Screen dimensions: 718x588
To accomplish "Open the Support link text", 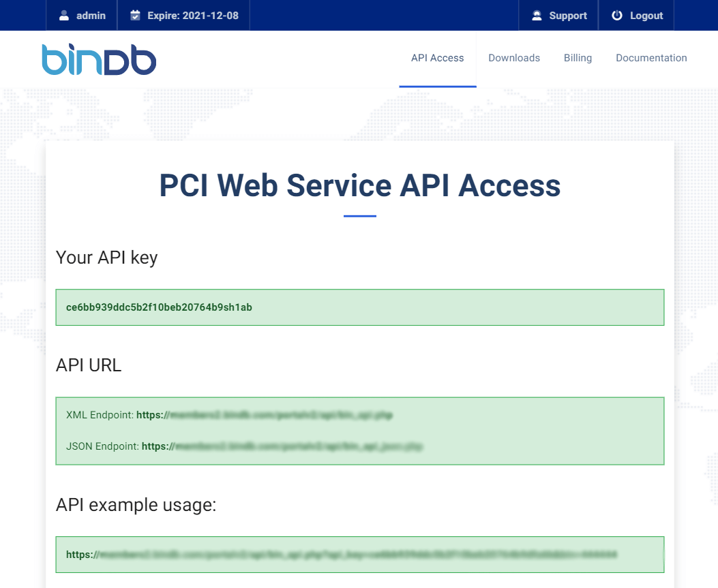I will tap(568, 16).
